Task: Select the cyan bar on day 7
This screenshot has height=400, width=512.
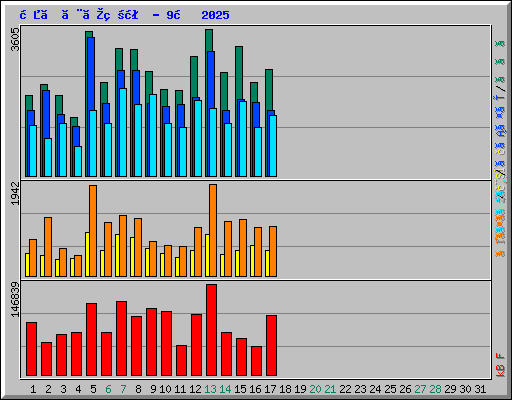Action: (123, 132)
